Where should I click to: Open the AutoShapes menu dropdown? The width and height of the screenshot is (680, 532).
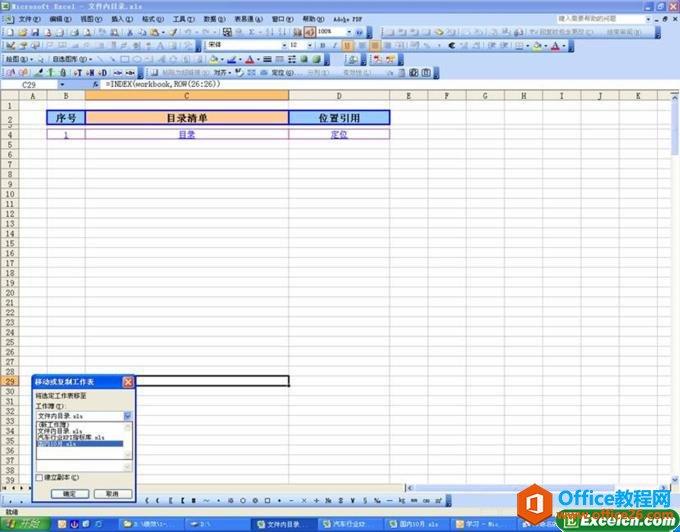click(72, 59)
